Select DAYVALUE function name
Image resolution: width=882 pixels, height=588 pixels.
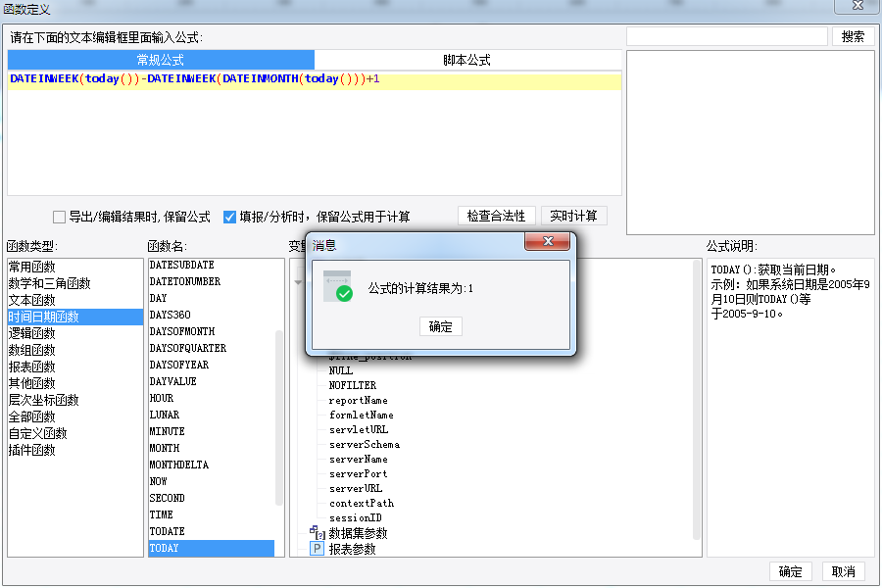(x=212, y=381)
